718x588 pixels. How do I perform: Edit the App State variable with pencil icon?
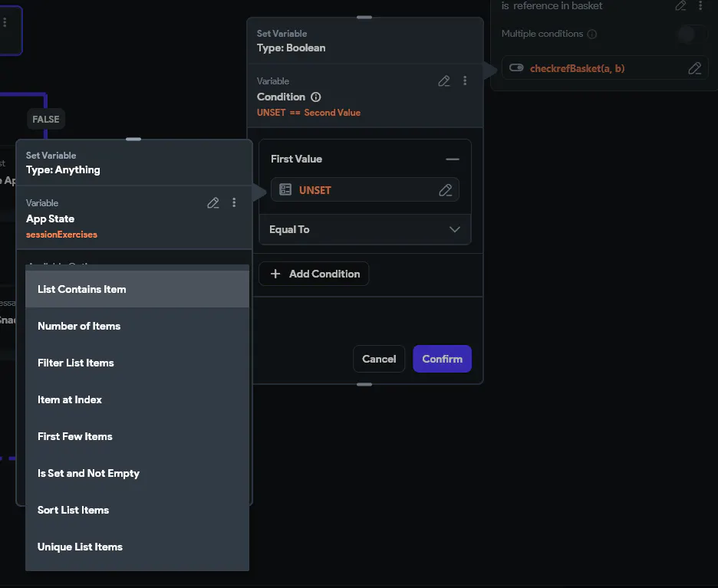[x=213, y=202]
